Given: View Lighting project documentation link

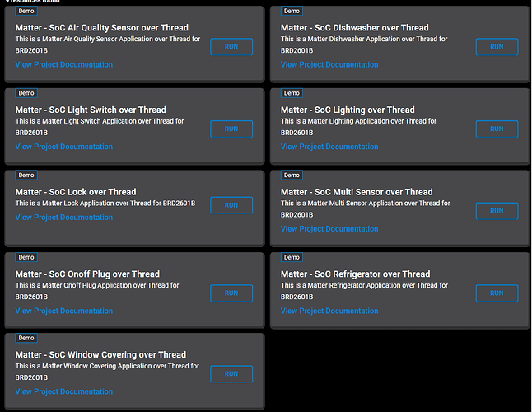Looking at the screenshot, I should [x=329, y=147].
